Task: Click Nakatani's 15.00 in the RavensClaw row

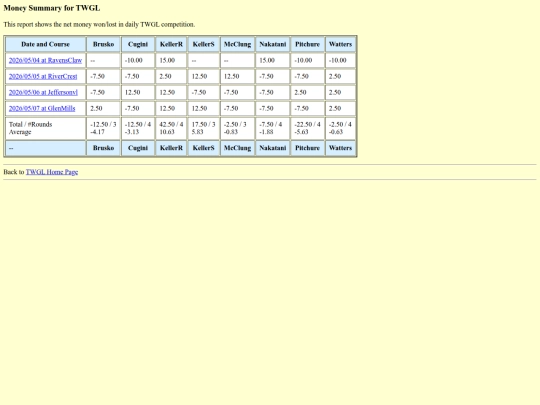Action: click(272, 60)
